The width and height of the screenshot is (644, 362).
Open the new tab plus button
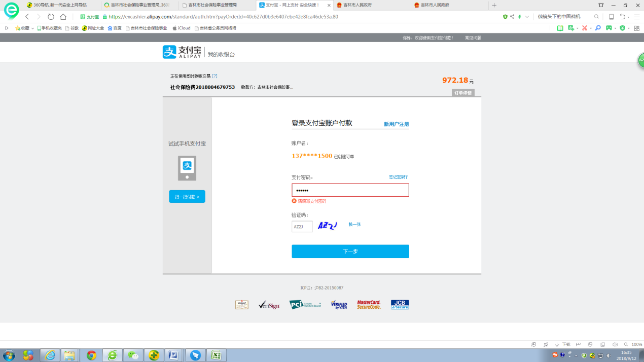[494, 5]
